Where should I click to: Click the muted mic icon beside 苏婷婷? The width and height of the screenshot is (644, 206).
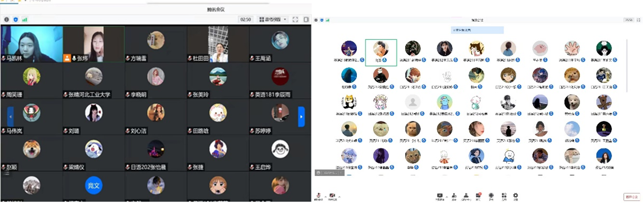[x=252, y=131]
